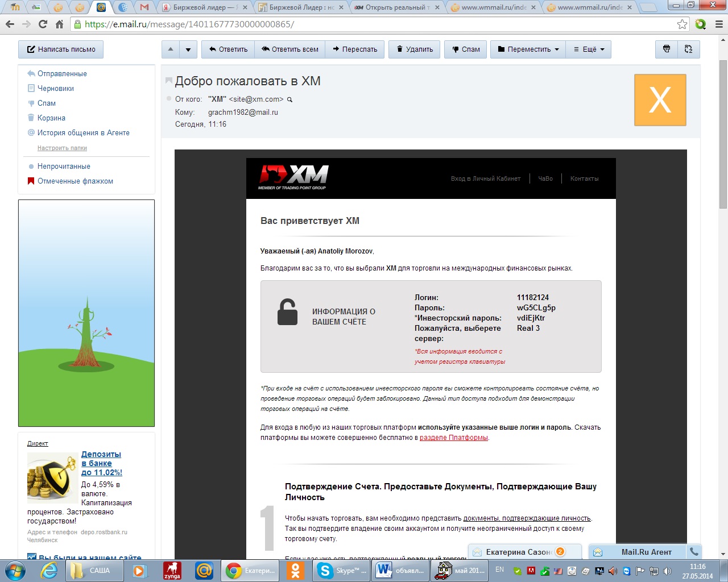
Task: Bookmark this page with the star
Action: [x=682, y=24]
